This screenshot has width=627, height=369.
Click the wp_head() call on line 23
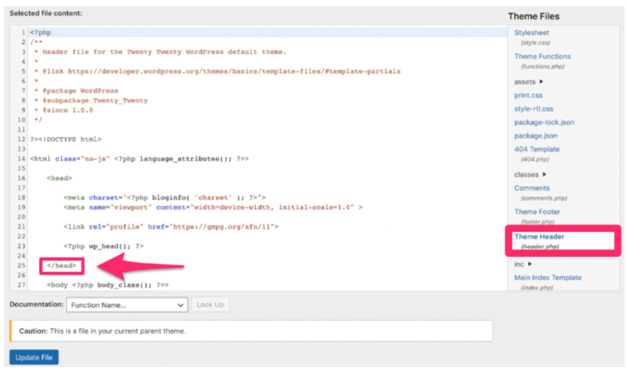pos(104,246)
